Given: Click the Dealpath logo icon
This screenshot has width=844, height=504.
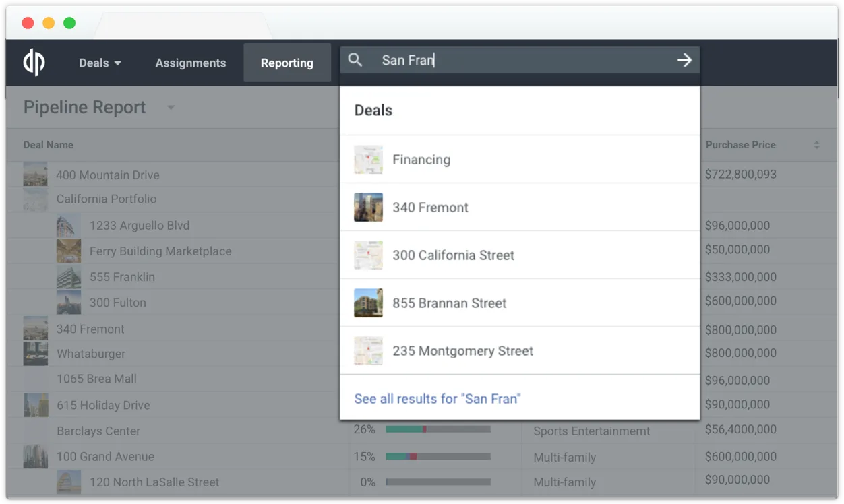Looking at the screenshot, I should pyautogui.click(x=33, y=62).
